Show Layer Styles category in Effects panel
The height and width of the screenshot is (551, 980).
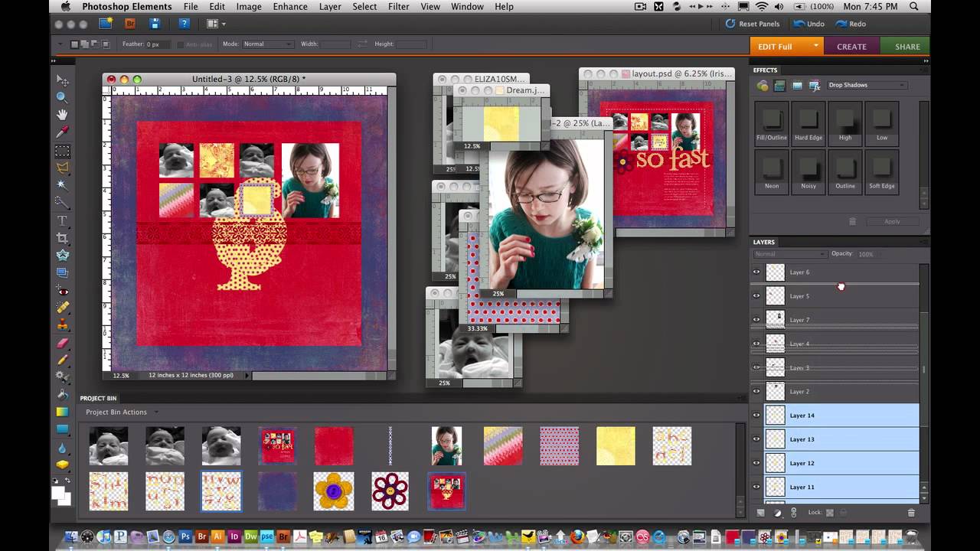point(779,86)
